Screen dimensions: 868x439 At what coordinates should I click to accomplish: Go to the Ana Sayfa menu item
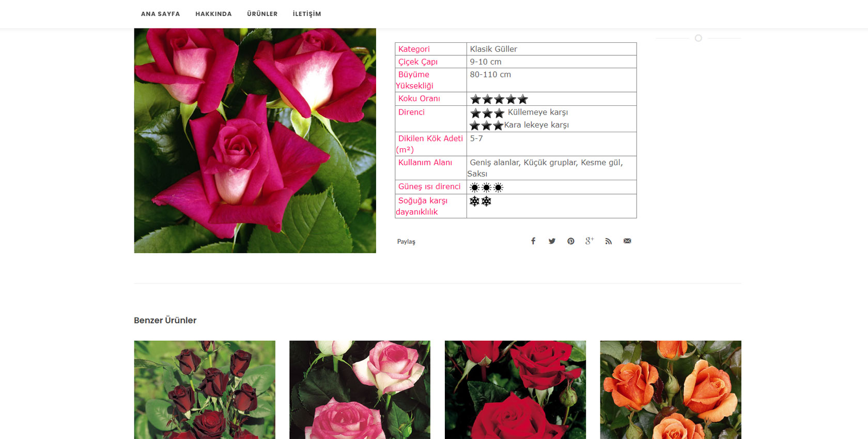[x=160, y=14]
